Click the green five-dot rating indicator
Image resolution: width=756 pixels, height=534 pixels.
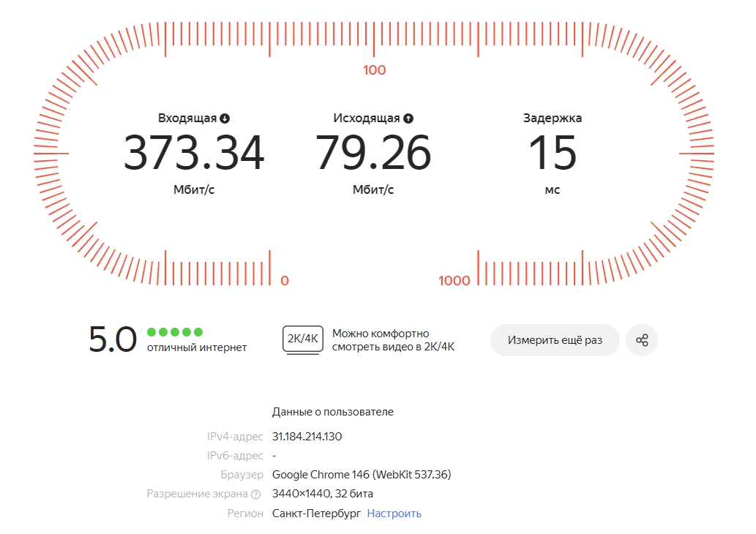(x=175, y=332)
